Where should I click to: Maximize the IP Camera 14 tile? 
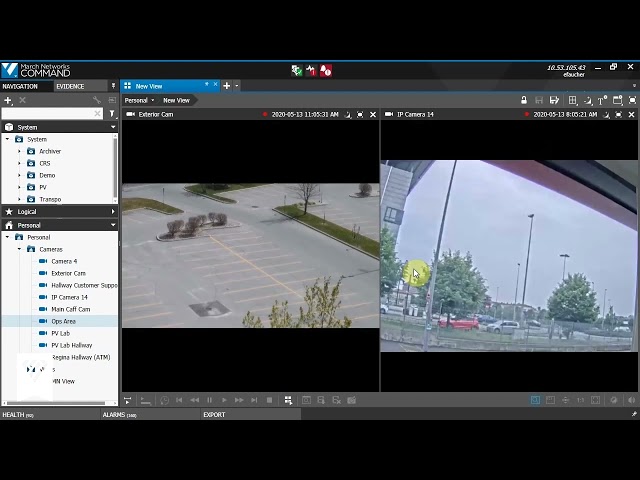click(x=618, y=115)
